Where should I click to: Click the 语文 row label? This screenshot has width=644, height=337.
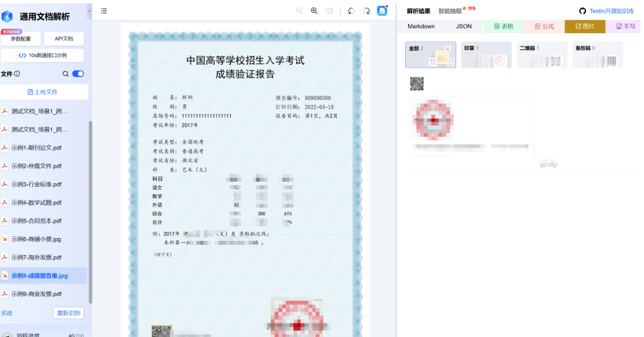157,188
